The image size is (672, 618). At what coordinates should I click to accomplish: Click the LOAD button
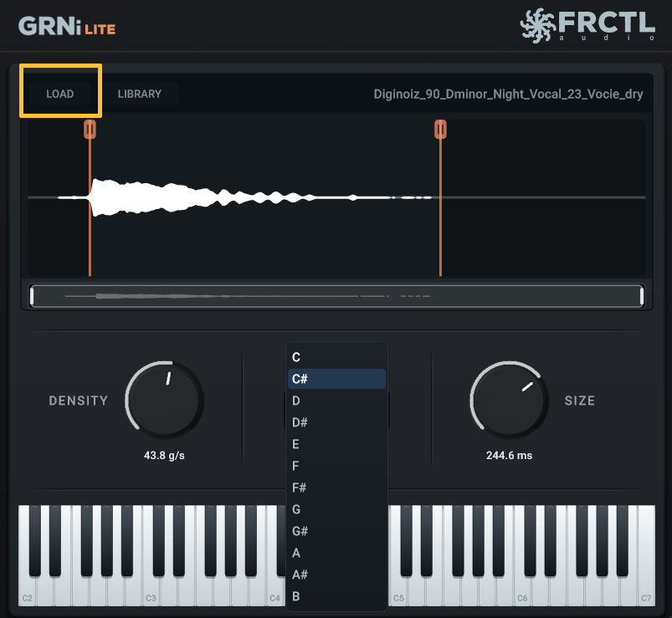click(x=60, y=94)
